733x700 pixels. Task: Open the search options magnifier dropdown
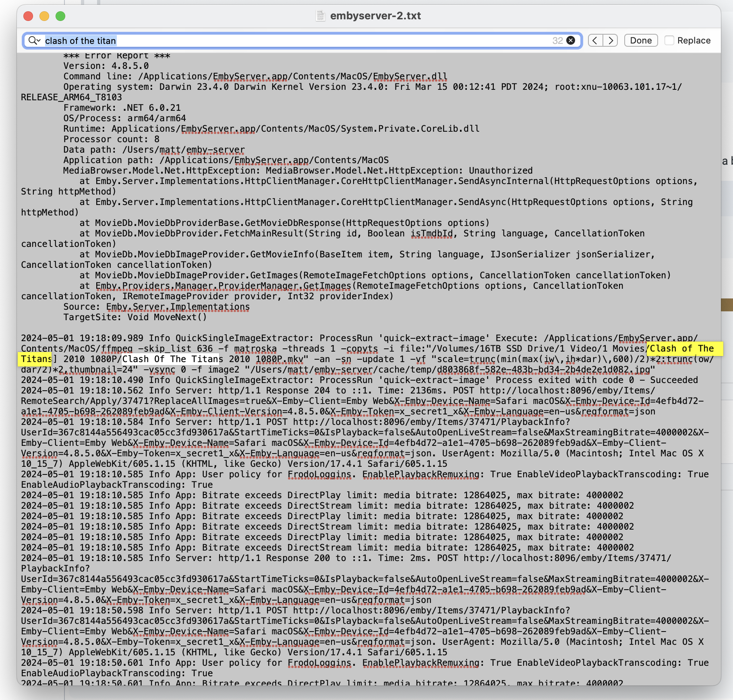coord(35,41)
